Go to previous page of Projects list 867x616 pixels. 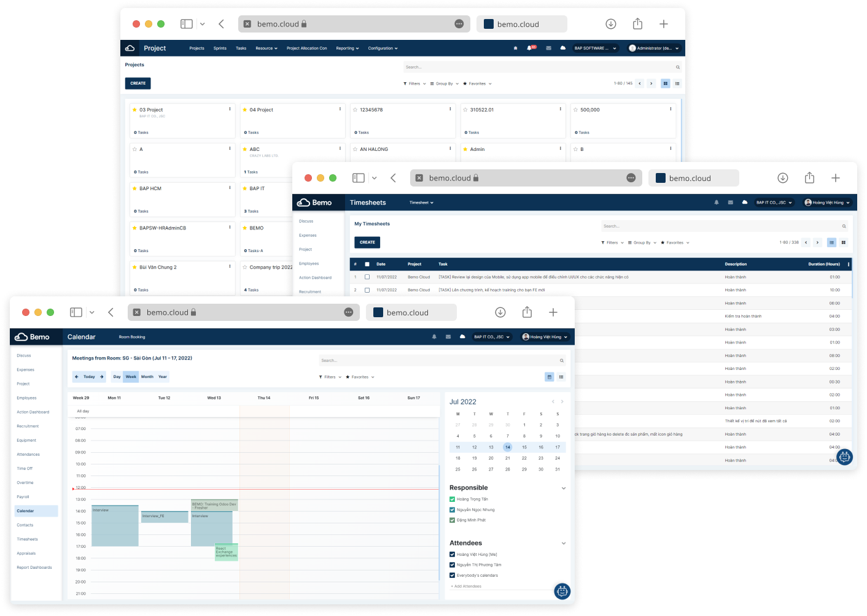pyautogui.click(x=639, y=83)
